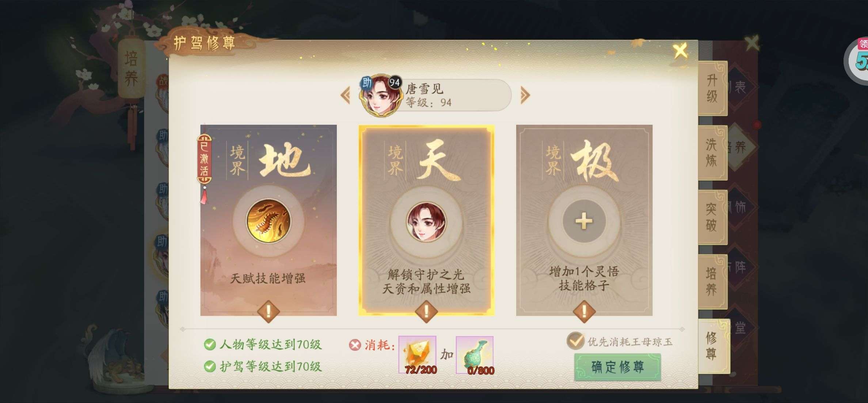This screenshot has width=868, height=403.
Task: Tap the plus icon on the 极 card
Action: tap(584, 221)
